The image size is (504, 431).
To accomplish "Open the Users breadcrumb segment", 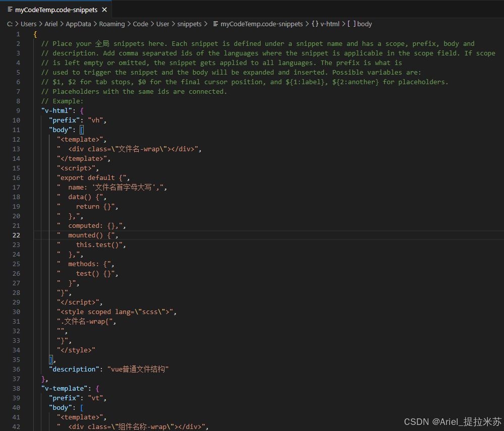I will tap(29, 24).
